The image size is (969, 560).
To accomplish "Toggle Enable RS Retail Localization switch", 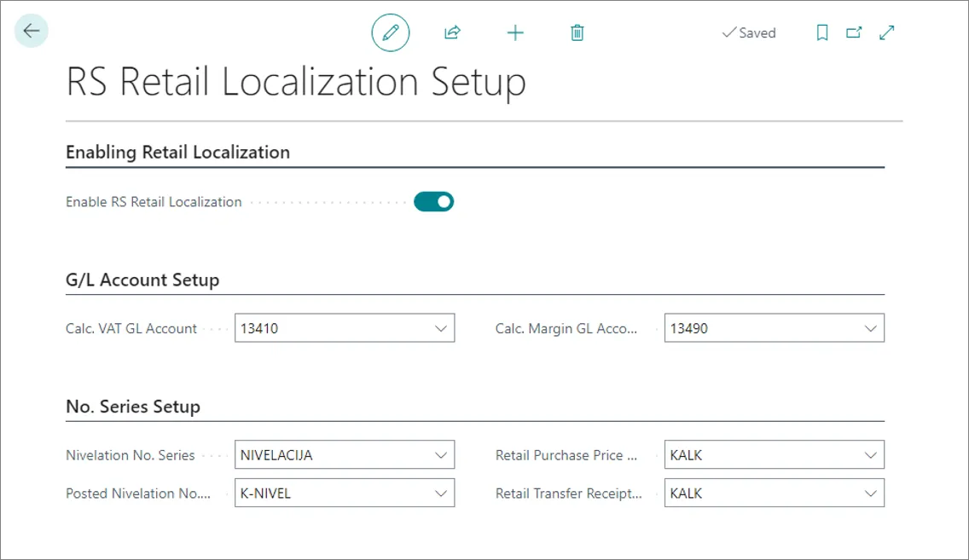I will point(434,202).
